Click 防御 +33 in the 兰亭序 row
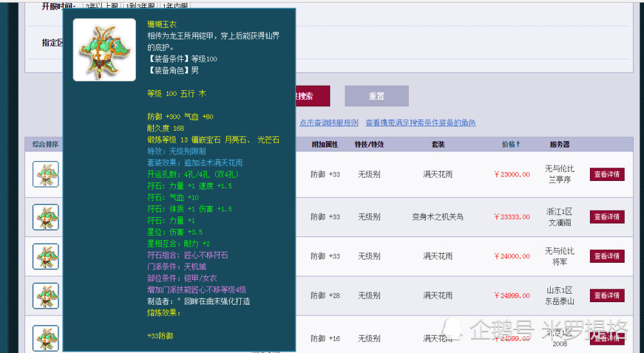644x353 pixels. [x=325, y=174]
